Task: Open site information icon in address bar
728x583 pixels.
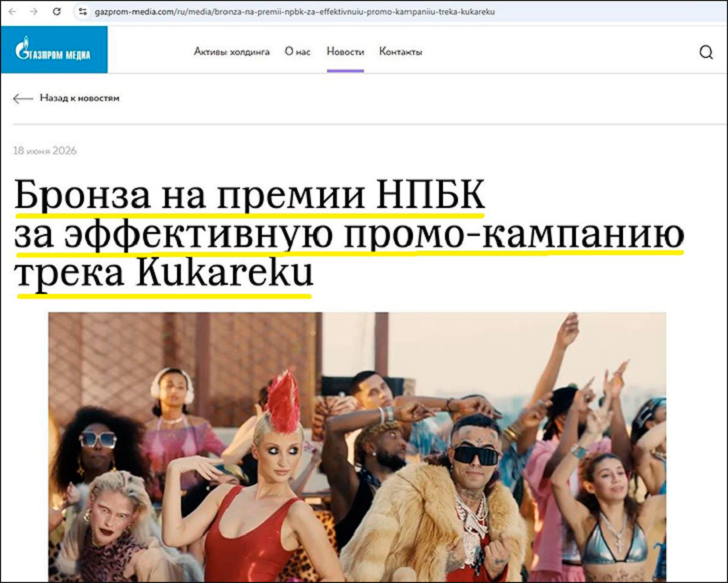Action: [x=83, y=12]
